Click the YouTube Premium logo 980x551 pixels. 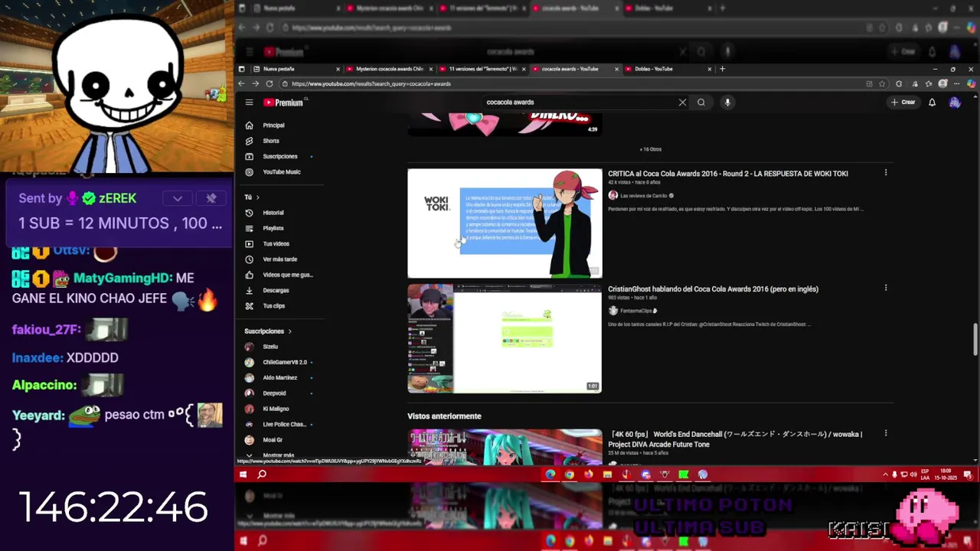[283, 103]
